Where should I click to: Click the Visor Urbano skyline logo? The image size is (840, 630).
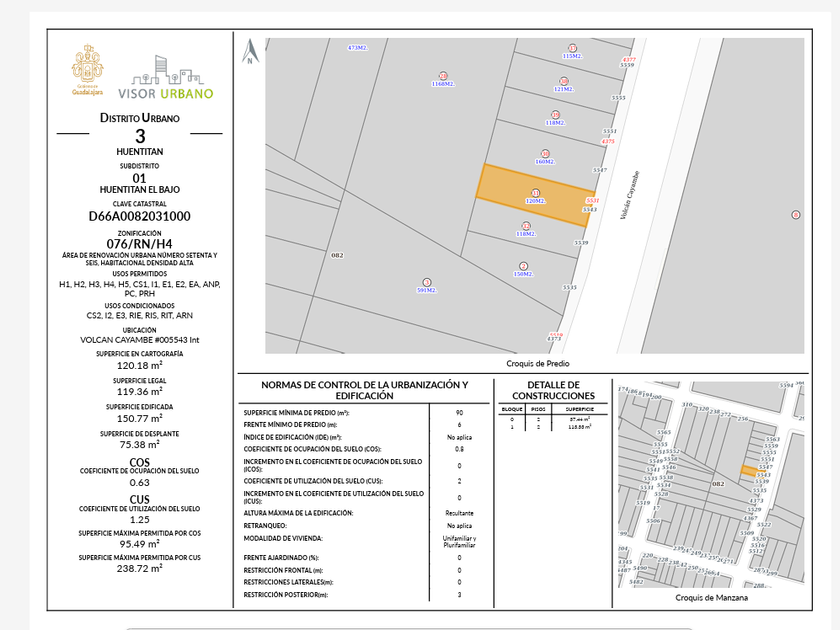point(166,77)
